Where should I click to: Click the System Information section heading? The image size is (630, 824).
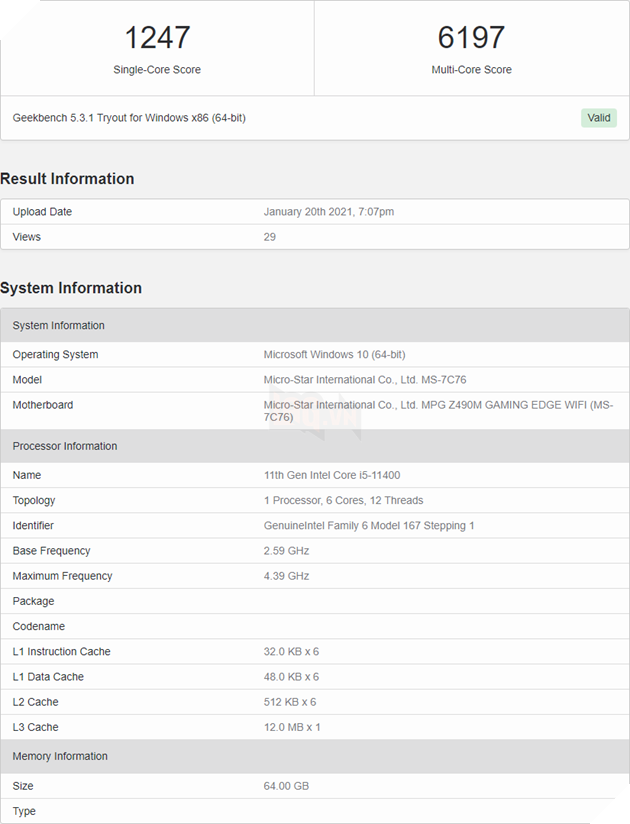(x=71, y=288)
